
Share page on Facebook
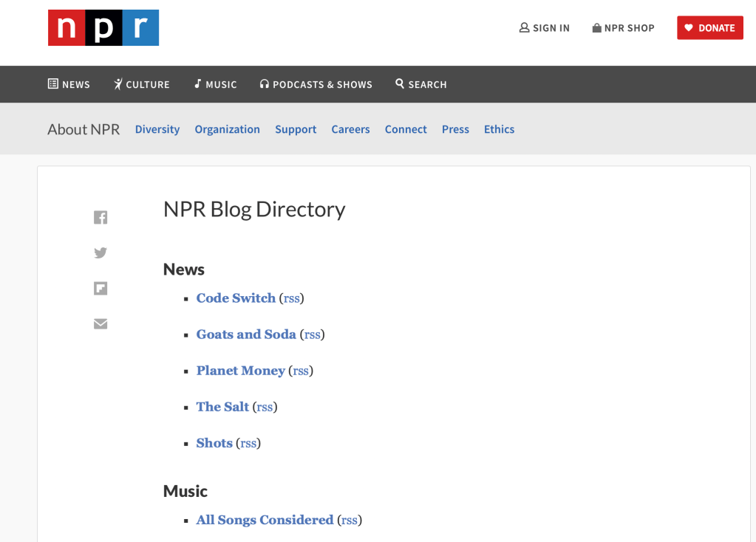point(101,217)
